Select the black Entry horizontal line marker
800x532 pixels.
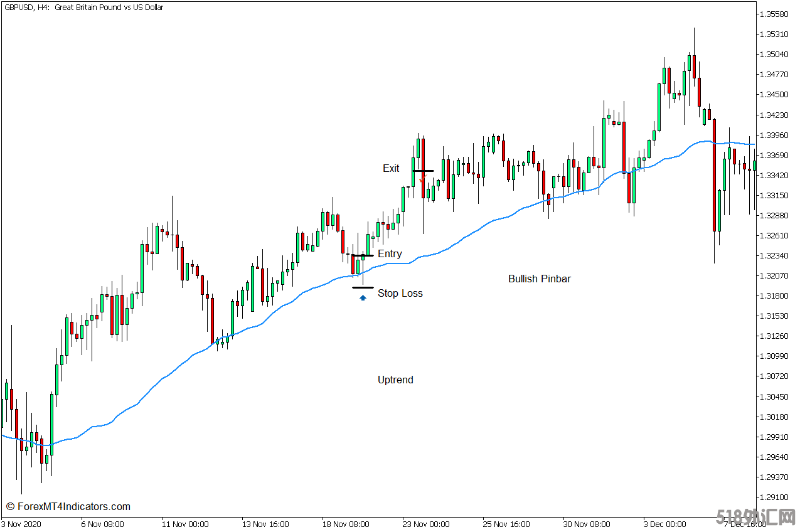coord(363,255)
